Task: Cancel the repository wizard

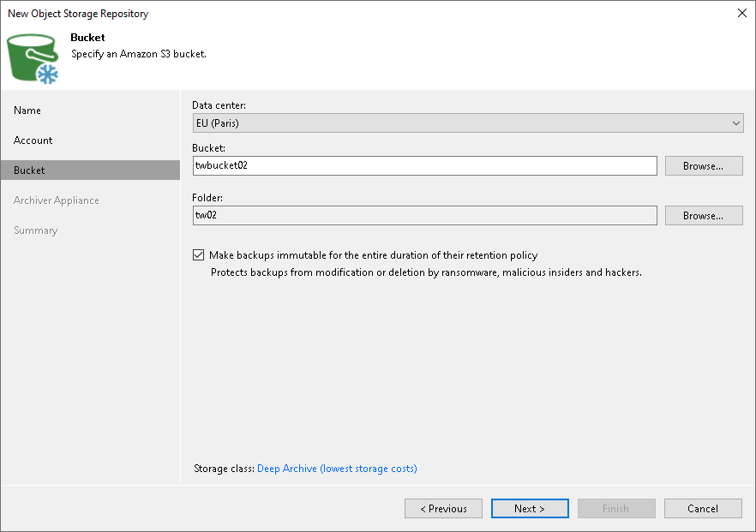Action: coord(703,508)
